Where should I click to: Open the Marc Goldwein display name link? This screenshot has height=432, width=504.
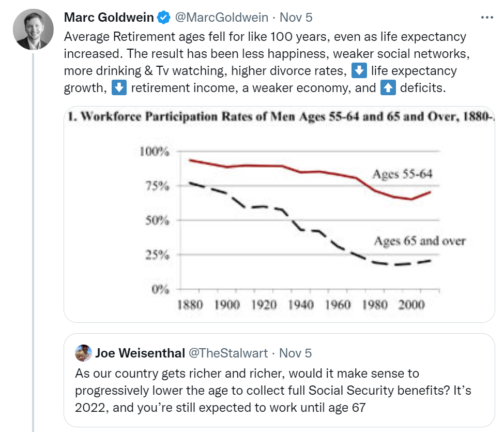(x=109, y=18)
